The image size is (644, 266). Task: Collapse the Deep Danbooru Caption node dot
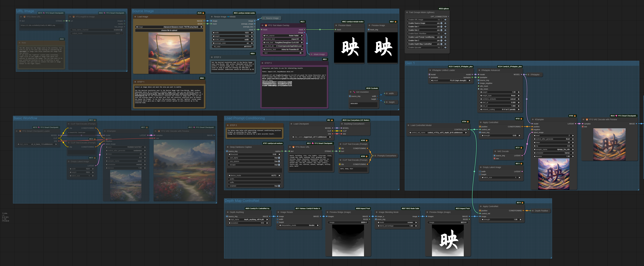pyautogui.click(x=228, y=147)
